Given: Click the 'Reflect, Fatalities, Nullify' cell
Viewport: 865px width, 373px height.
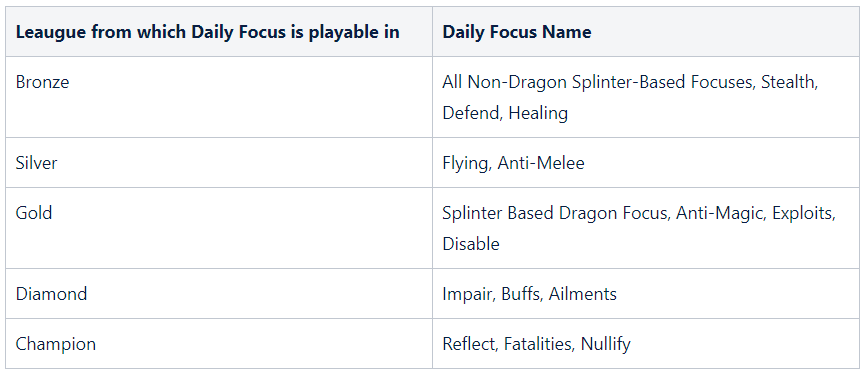Looking at the screenshot, I should [646, 343].
